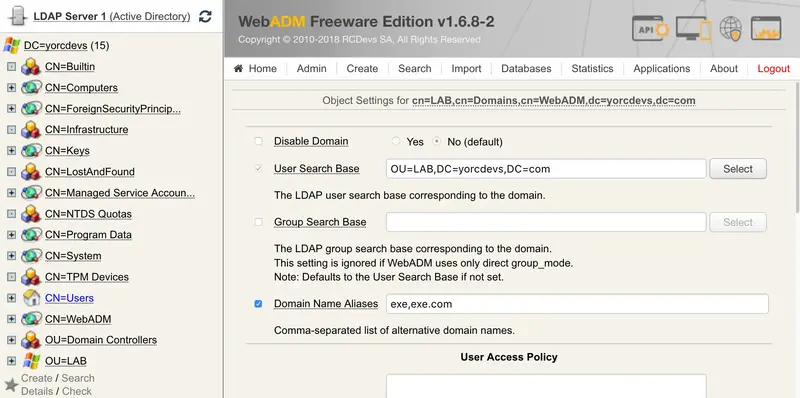Click the star icon beside Create / Search

(x=11, y=384)
